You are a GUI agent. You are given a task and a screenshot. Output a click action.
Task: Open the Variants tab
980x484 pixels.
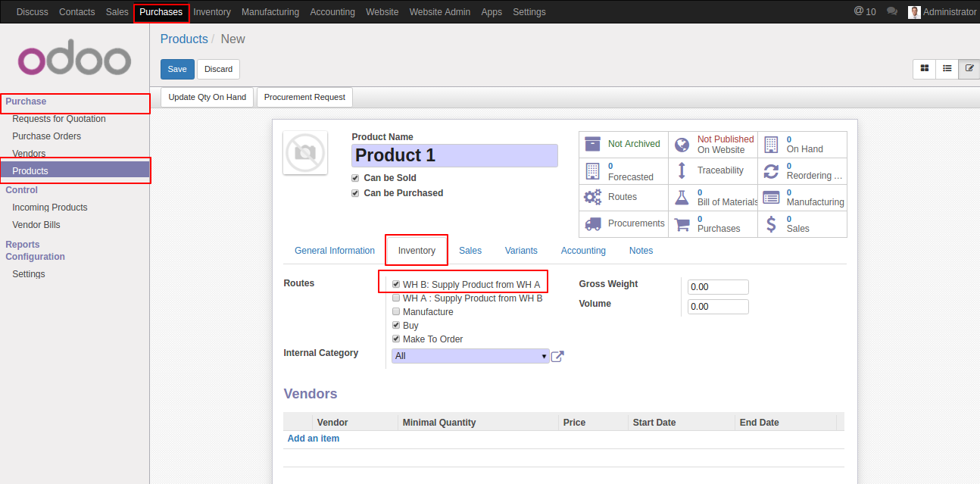[521, 251]
